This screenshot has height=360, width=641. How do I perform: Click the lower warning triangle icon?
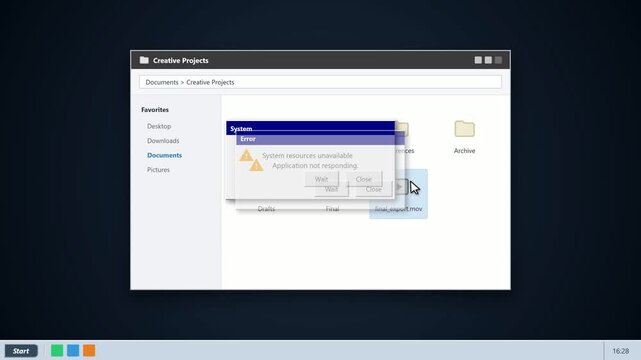(256, 165)
